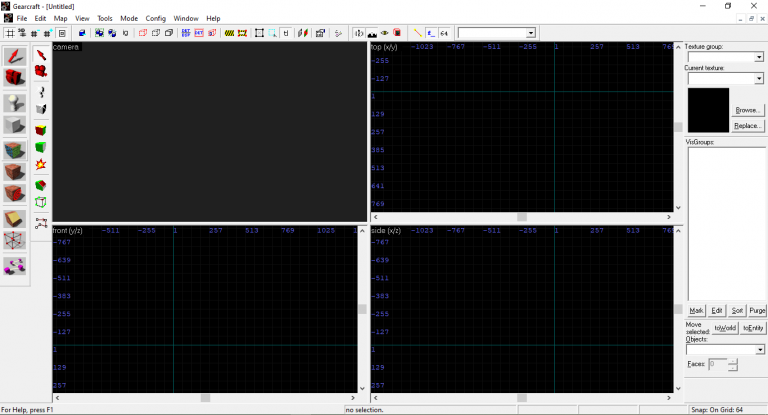Click the Faces spinner arrows

tap(733, 364)
